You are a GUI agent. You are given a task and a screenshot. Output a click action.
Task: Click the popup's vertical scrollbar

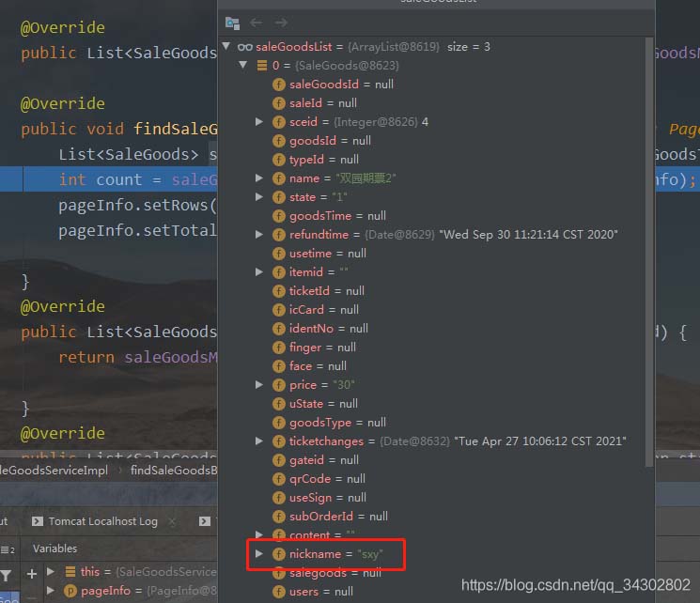pyautogui.click(x=649, y=252)
